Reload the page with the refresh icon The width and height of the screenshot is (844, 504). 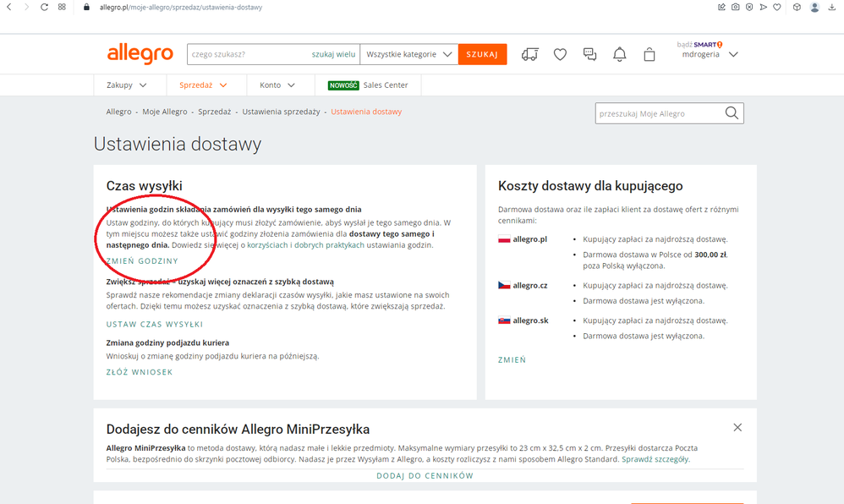click(44, 7)
